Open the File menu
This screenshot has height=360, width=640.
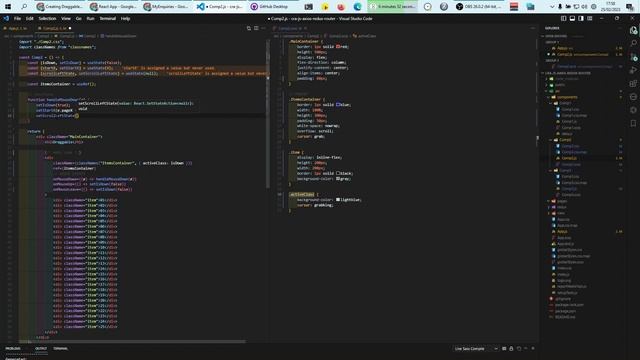tap(17, 18)
